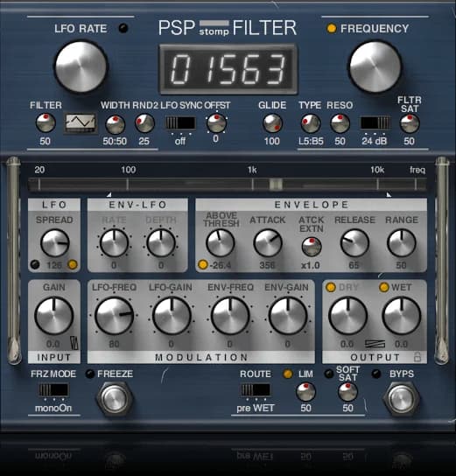Click the release value 65
This screenshot has height=476, width=456.
coord(354,265)
